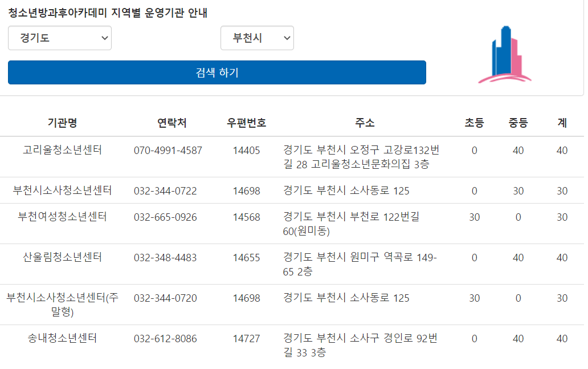Click postal code 14405
This screenshot has height=369, width=588.
tap(246, 151)
